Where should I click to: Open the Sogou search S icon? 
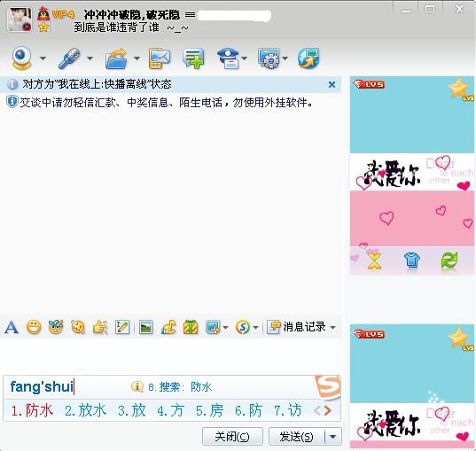tap(243, 327)
